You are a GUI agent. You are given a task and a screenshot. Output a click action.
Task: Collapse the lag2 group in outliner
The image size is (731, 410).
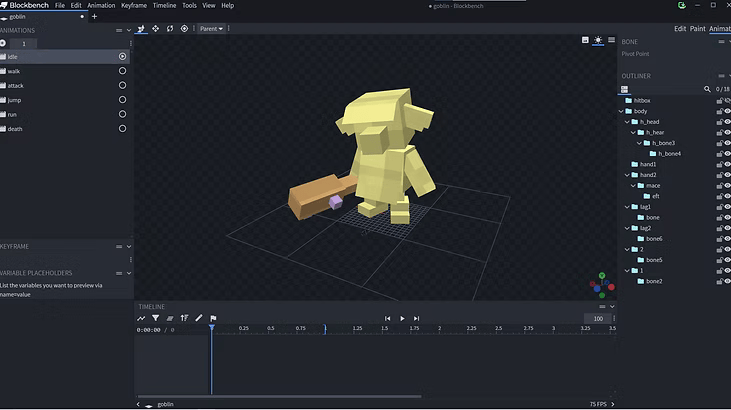point(627,228)
